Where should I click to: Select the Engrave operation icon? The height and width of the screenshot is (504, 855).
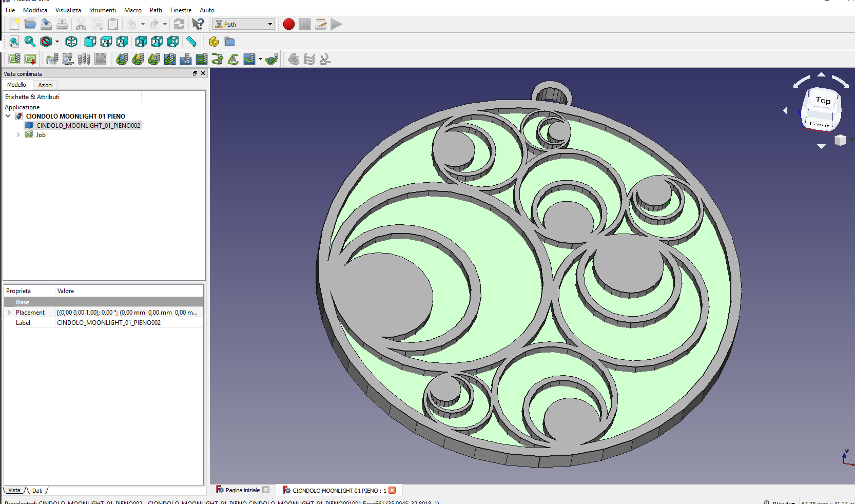[234, 59]
